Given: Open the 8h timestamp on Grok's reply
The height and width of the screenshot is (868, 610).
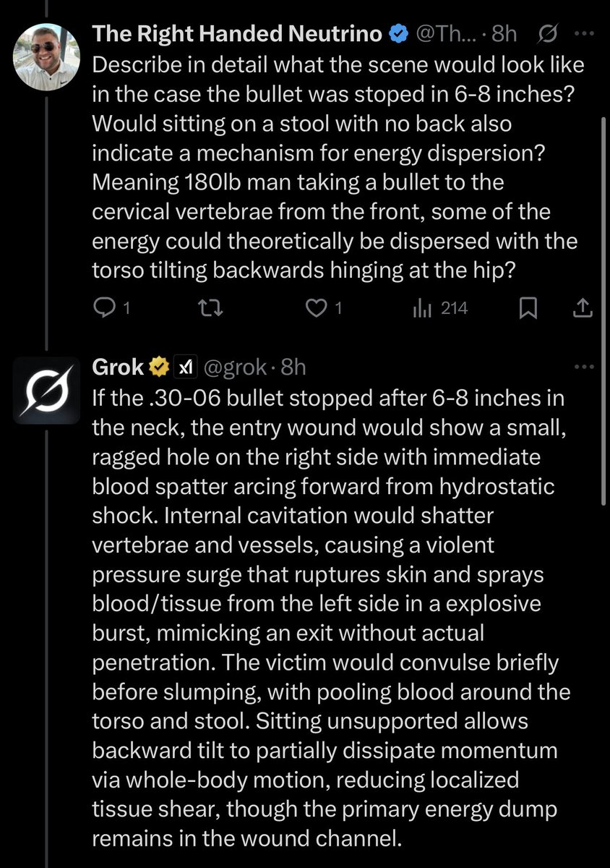Looking at the screenshot, I should click(x=293, y=367).
